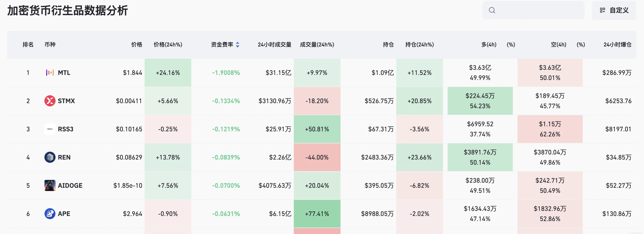Sort by 24小时成交量 column header
This screenshot has width=644, height=234.
coord(274,44)
